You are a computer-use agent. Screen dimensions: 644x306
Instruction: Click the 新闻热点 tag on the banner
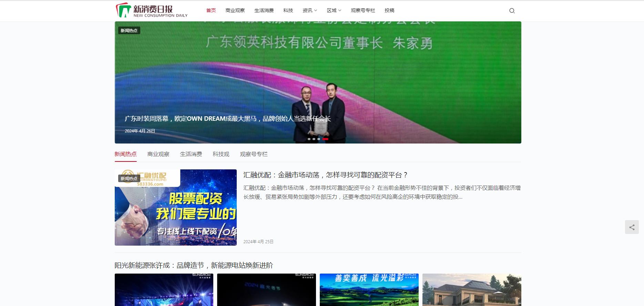pyautogui.click(x=129, y=30)
